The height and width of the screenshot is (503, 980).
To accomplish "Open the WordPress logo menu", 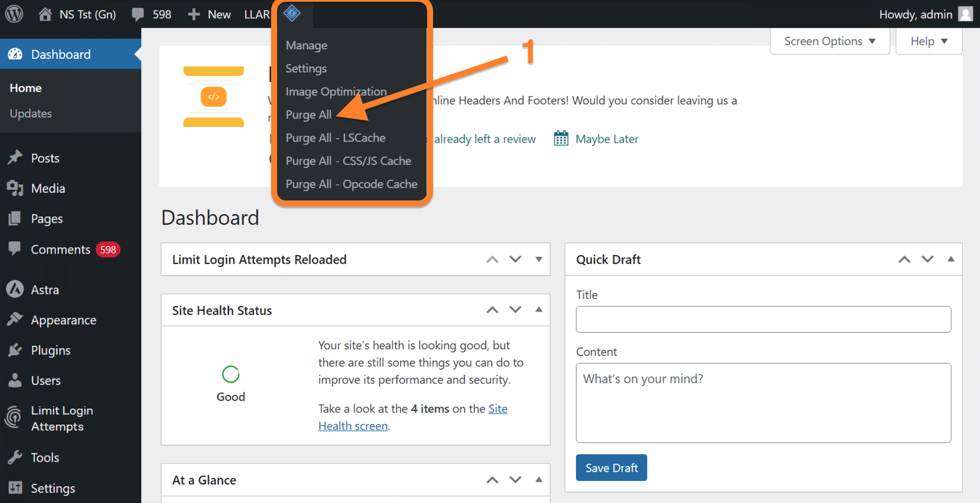I will click(14, 14).
